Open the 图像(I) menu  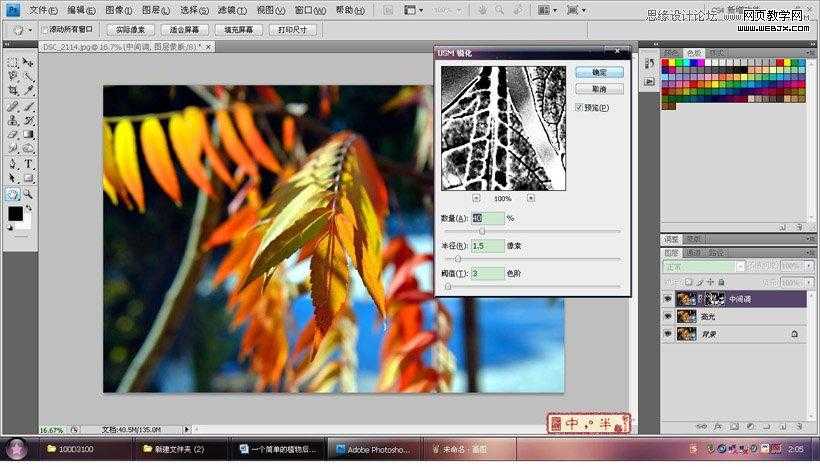(x=118, y=10)
